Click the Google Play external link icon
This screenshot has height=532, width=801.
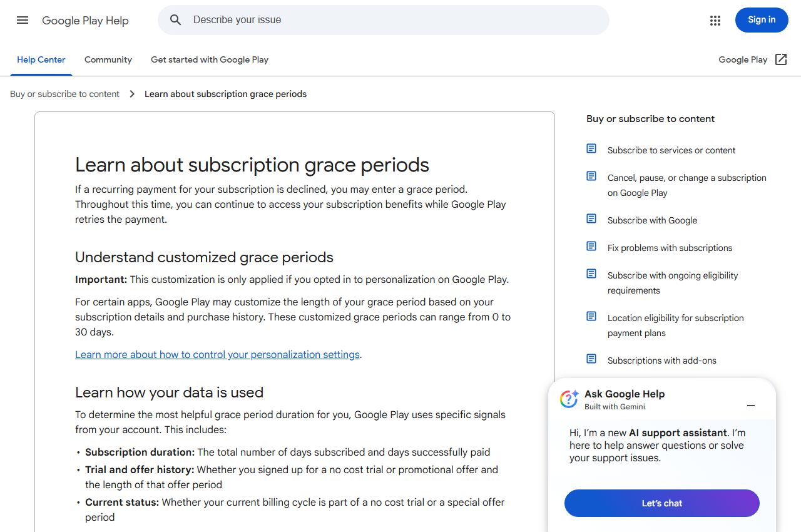point(781,59)
